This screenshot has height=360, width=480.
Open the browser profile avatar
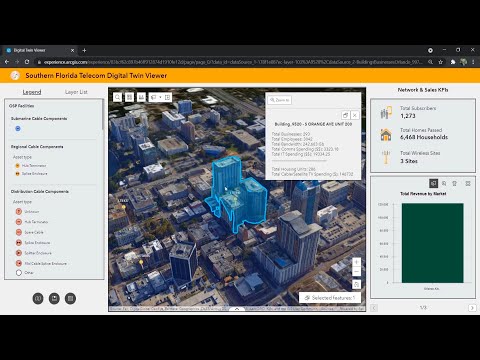(x=463, y=62)
